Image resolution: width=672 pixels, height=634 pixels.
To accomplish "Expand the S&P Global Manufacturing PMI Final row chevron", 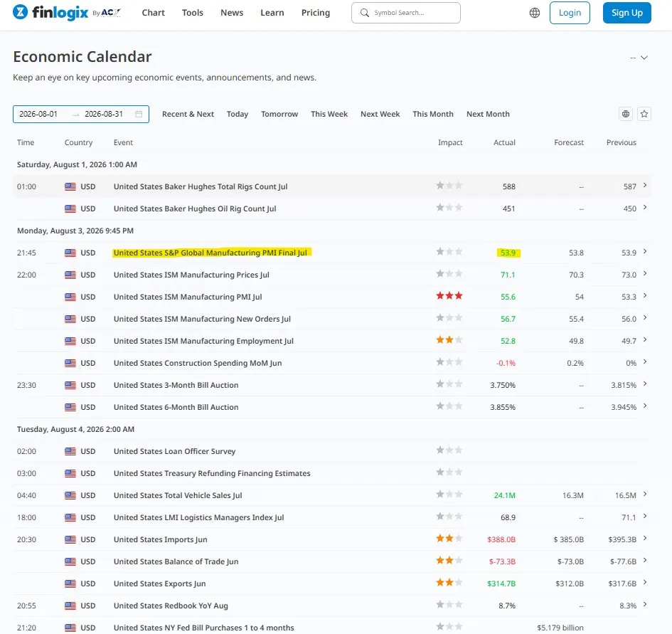I will [644, 251].
